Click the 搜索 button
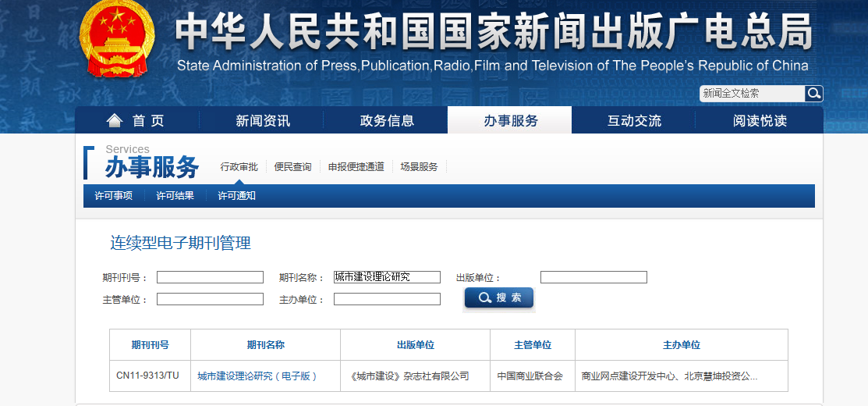 tap(499, 298)
